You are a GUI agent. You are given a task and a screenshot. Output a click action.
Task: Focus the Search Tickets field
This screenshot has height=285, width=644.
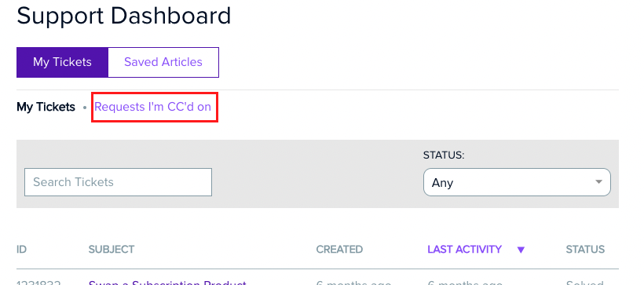coord(119,182)
